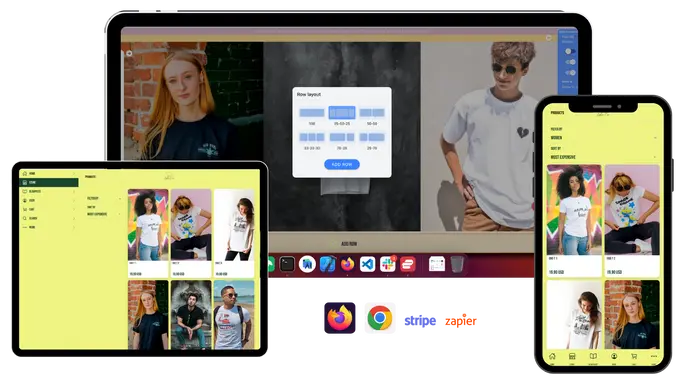
Task: Tap the Home icon in the phone bottom bar
Action: coord(552,357)
